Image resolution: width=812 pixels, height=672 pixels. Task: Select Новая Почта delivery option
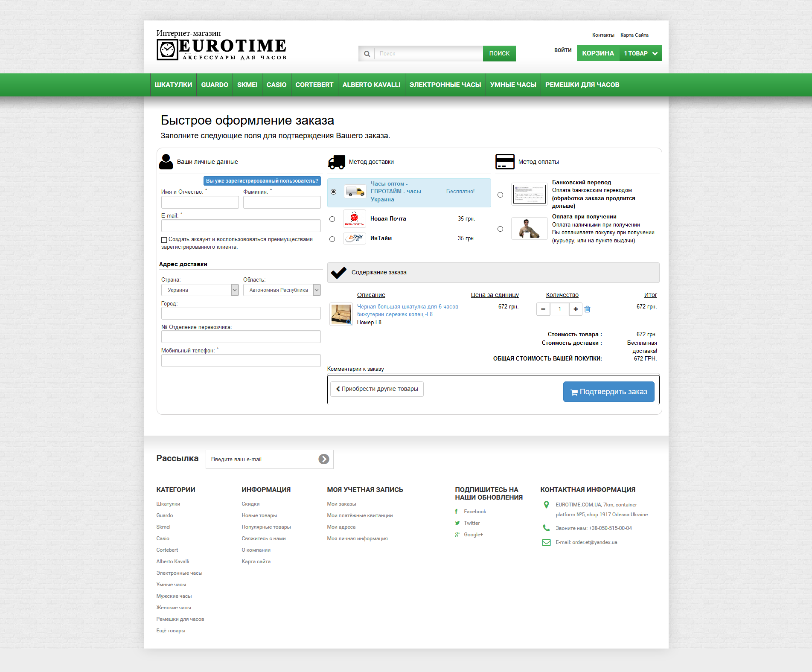[332, 219]
